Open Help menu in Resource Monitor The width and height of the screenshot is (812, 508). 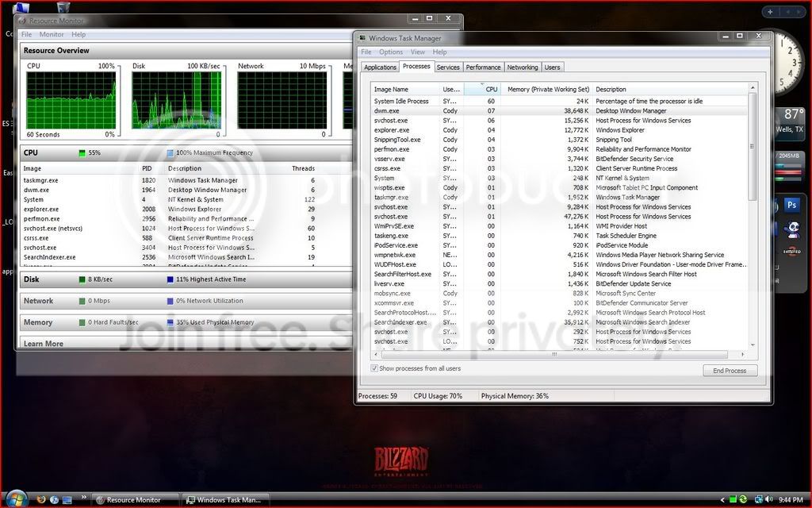[x=79, y=34]
